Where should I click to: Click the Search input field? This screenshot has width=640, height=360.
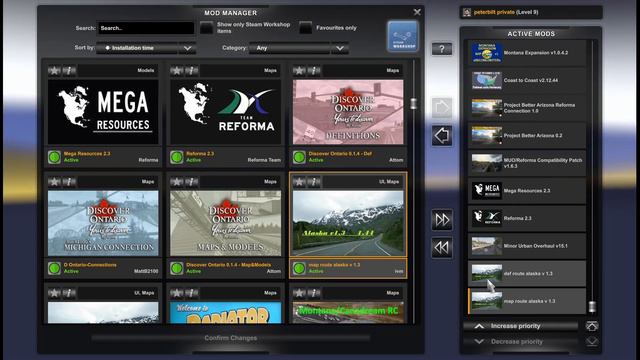point(146,28)
